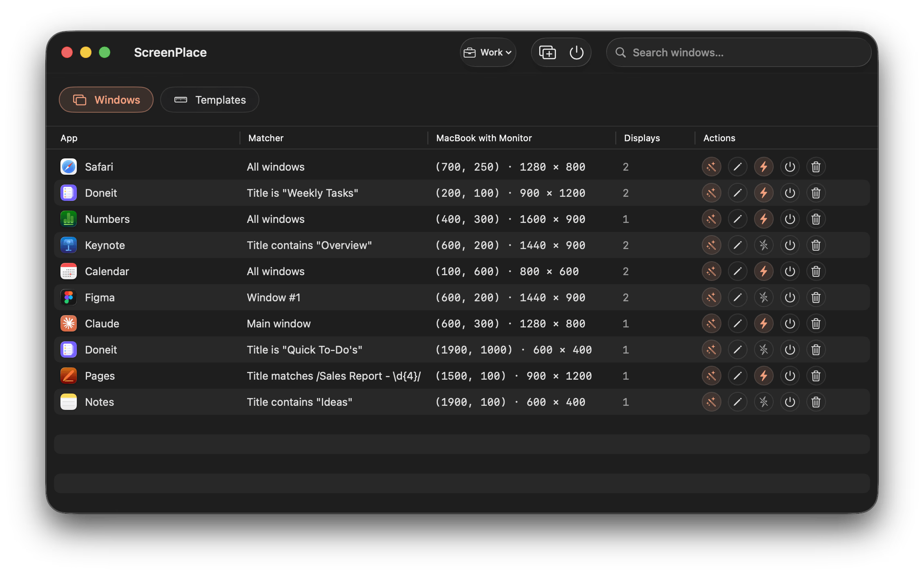The height and width of the screenshot is (574, 924).
Task: Click the pencil icon in Figma row
Action: 737,297
